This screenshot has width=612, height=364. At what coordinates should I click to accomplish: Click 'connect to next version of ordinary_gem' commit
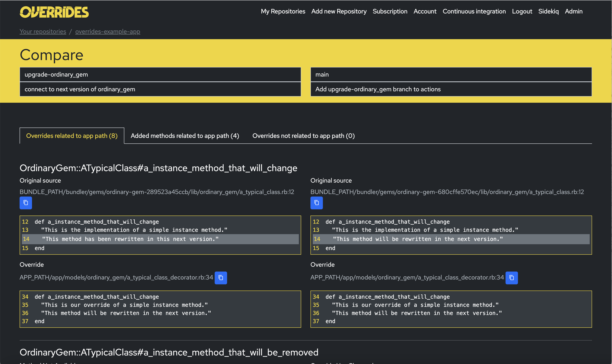[160, 89]
